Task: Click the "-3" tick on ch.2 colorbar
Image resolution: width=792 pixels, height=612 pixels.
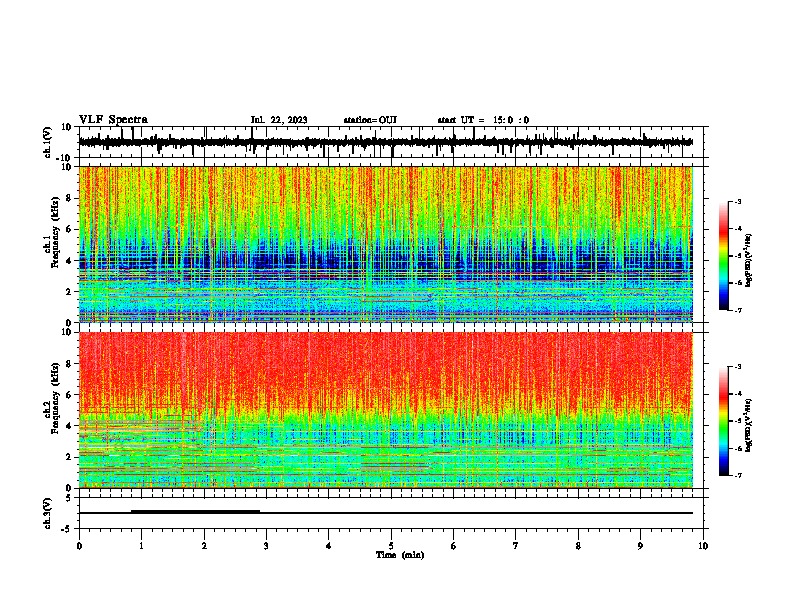Action: click(738, 367)
